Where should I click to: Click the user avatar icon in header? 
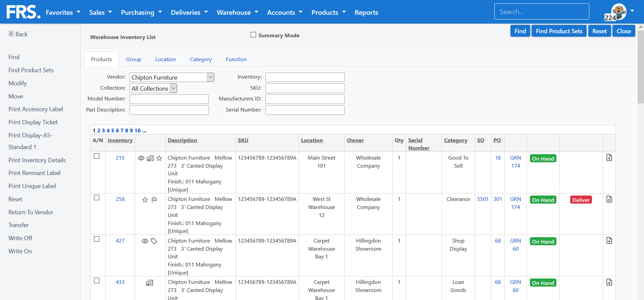[x=618, y=12]
